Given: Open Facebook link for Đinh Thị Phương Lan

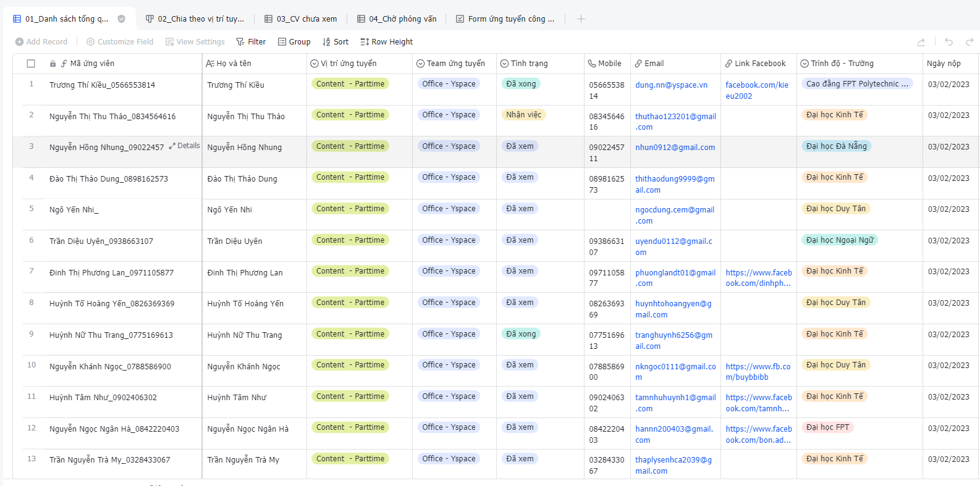Looking at the screenshot, I should pyautogui.click(x=758, y=278).
